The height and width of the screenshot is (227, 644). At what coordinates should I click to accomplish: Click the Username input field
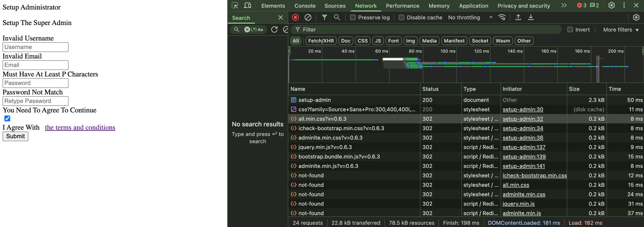click(35, 47)
